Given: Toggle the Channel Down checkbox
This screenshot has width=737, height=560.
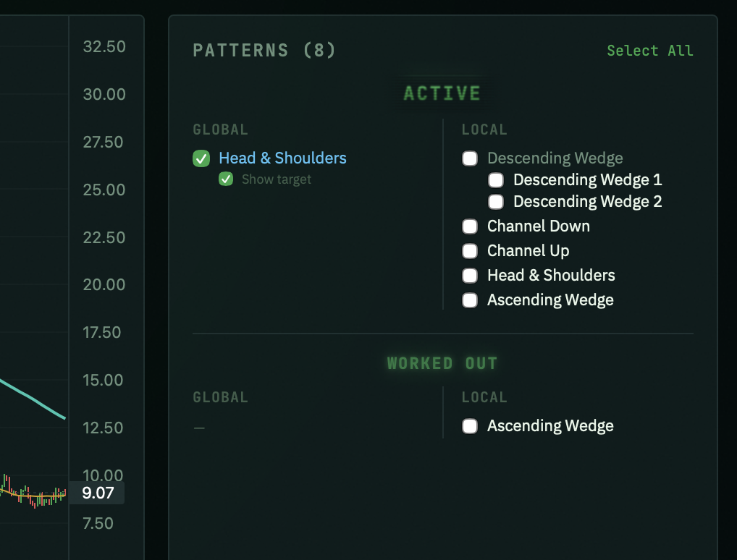Looking at the screenshot, I should pyautogui.click(x=470, y=226).
